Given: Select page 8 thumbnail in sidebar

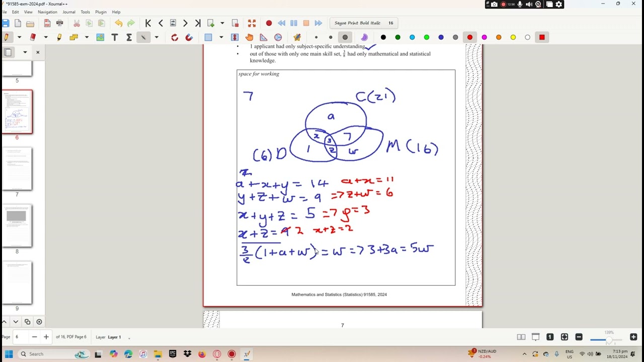Looking at the screenshot, I should tap(17, 226).
